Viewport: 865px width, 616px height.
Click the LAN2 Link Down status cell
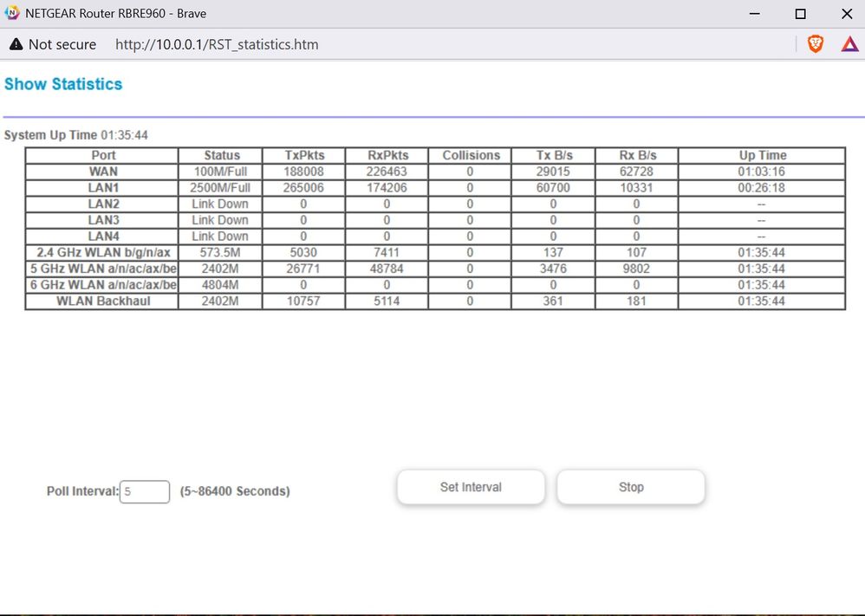point(220,204)
